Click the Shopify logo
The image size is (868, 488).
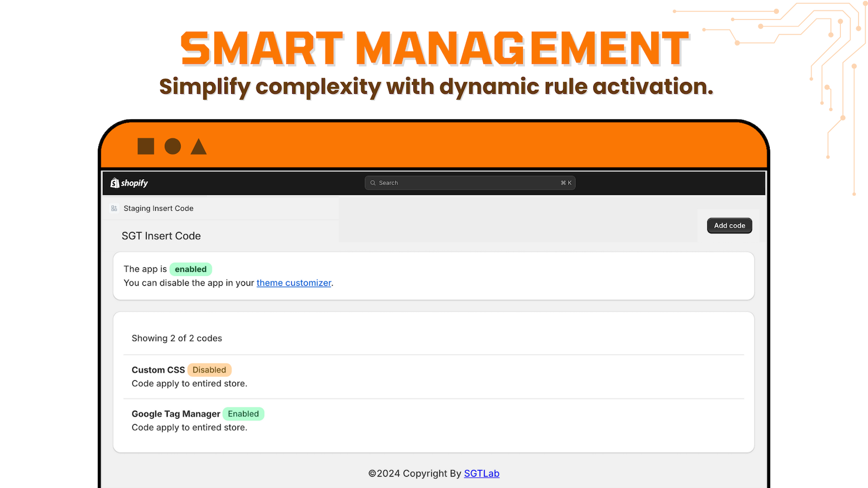pyautogui.click(x=129, y=183)
